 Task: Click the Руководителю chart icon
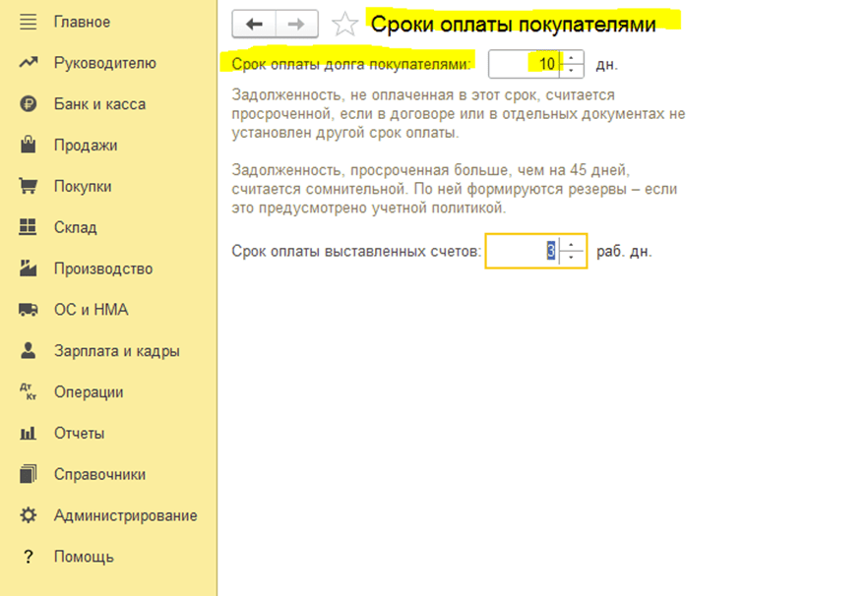point(29,63)
